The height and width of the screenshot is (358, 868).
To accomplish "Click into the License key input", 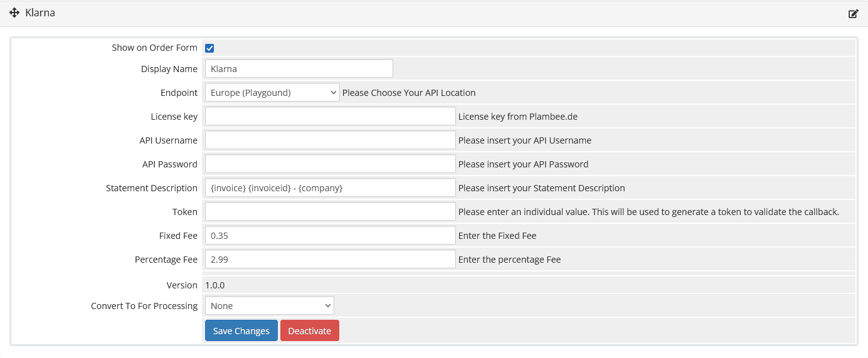I will pos(330,117).
